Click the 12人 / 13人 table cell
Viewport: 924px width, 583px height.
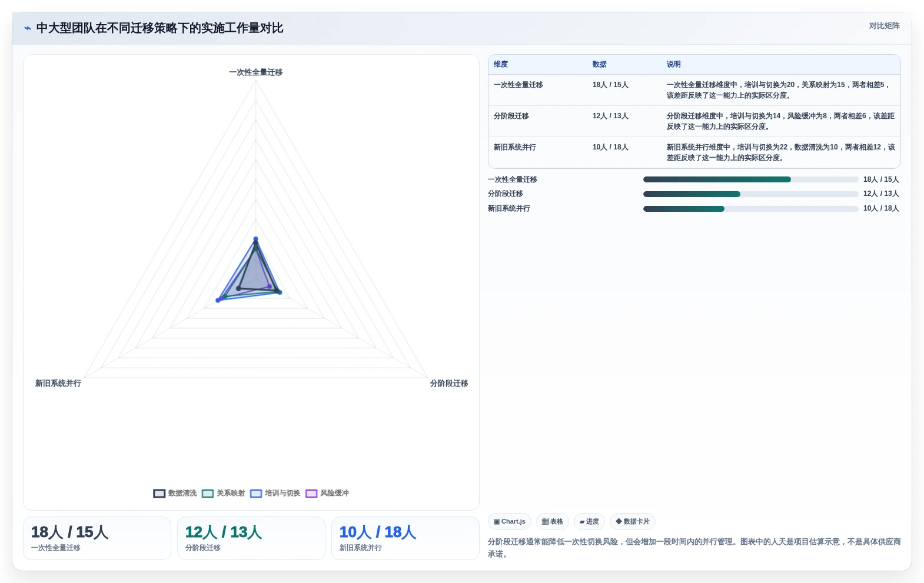coord(610,116)
